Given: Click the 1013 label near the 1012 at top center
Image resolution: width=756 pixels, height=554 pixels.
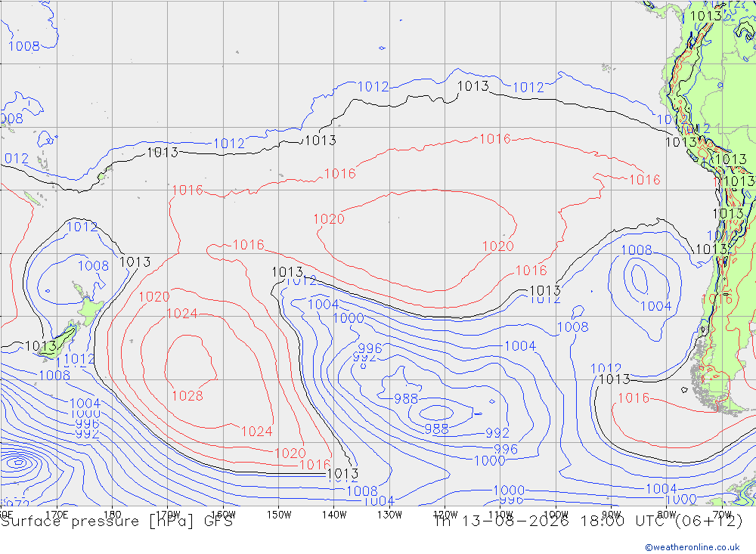Looking at the screenshot, I should click(473, 86).
